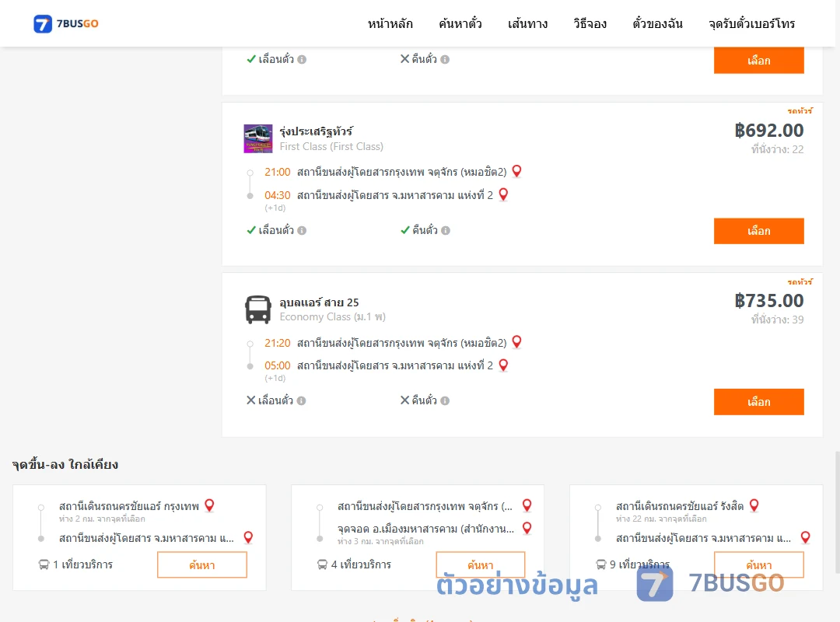Click the ฿692.00 price text
Screen dimensions: 840x622
[768, 130]
